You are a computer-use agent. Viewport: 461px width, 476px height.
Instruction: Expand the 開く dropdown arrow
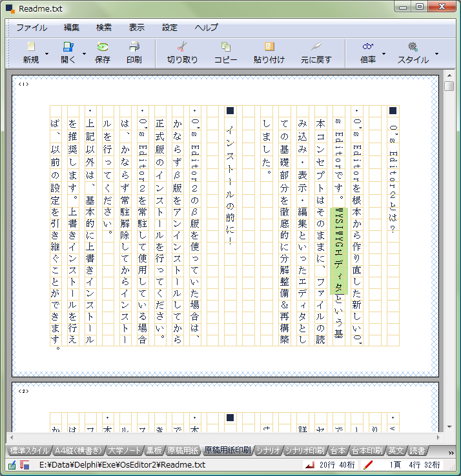coord(84,54)
